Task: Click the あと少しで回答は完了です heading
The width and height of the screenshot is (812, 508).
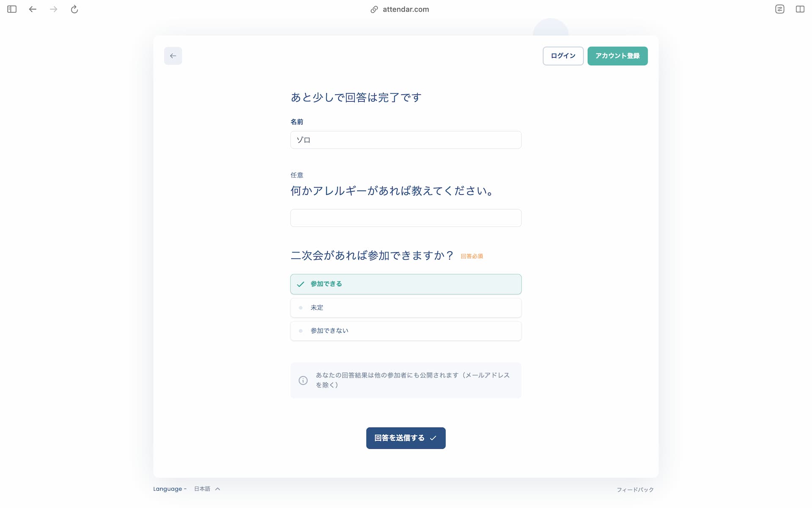Action: tap(356, 98)
